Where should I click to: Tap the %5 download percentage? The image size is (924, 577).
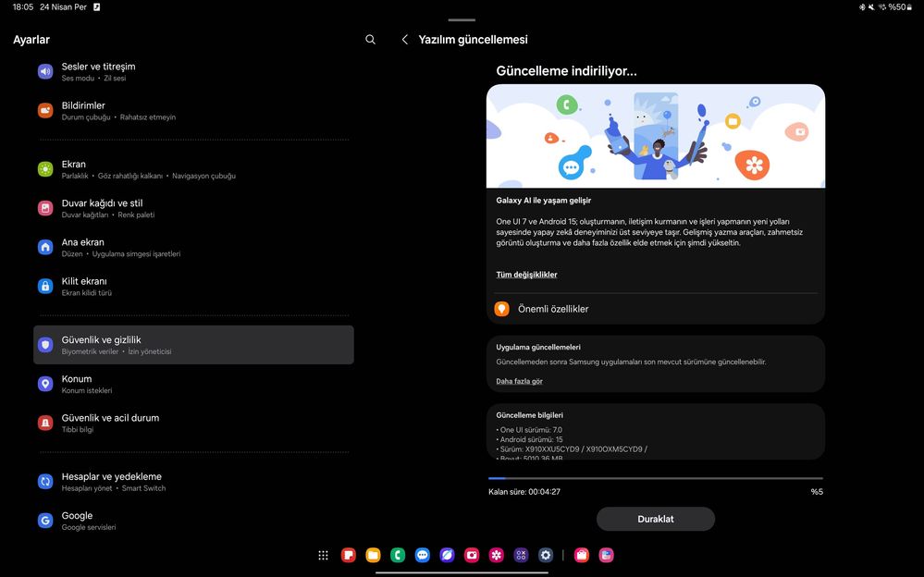pos(817,492)
